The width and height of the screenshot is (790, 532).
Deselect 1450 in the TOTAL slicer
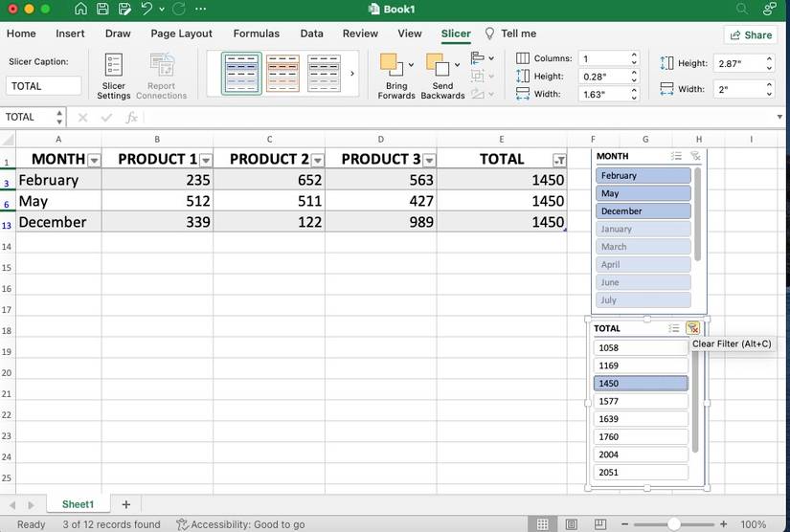click(641, 384)
